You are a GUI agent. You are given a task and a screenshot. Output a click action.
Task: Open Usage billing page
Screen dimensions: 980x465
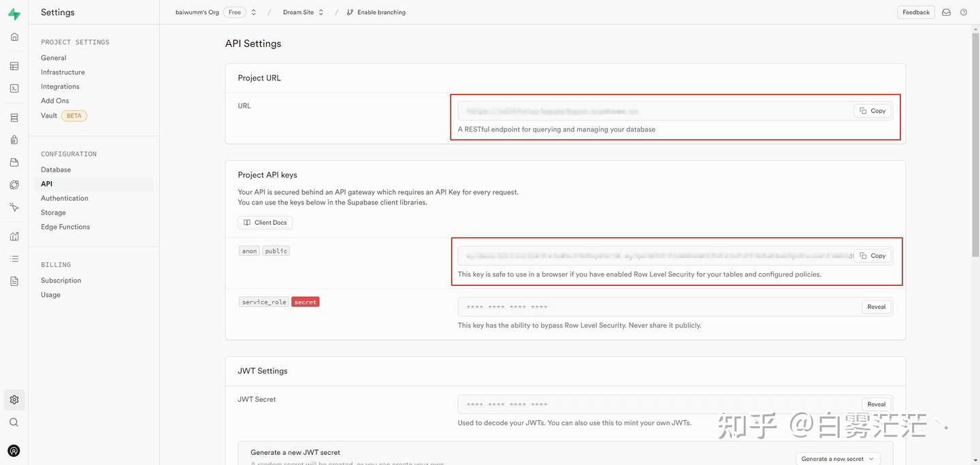pos(50,295)
